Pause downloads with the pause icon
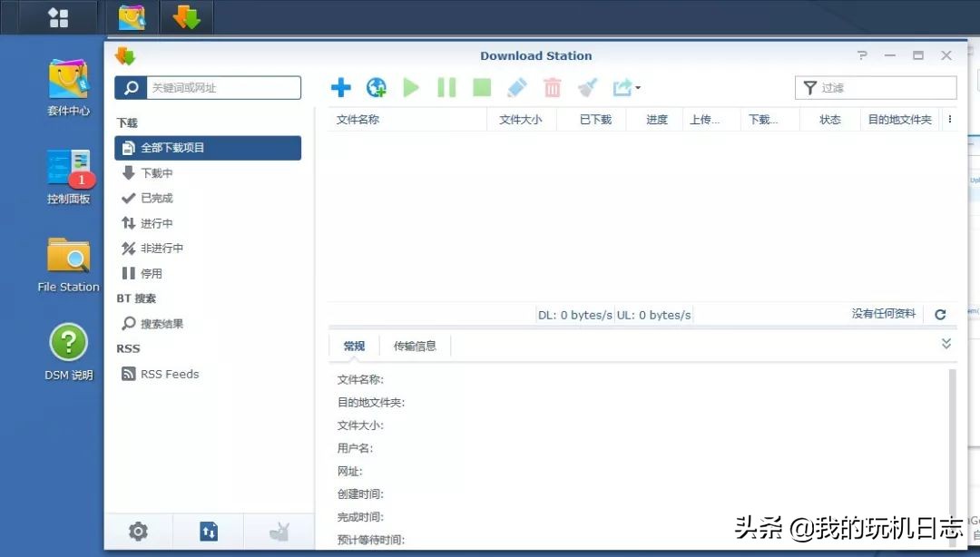The width and height of the screenshot is (980, 557). tap(446, 87)
